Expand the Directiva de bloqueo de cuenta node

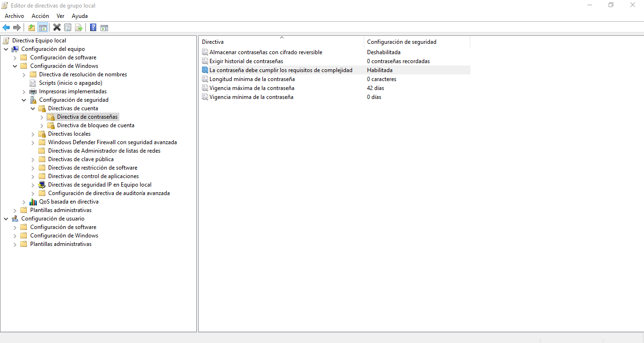tap(42, 125)
